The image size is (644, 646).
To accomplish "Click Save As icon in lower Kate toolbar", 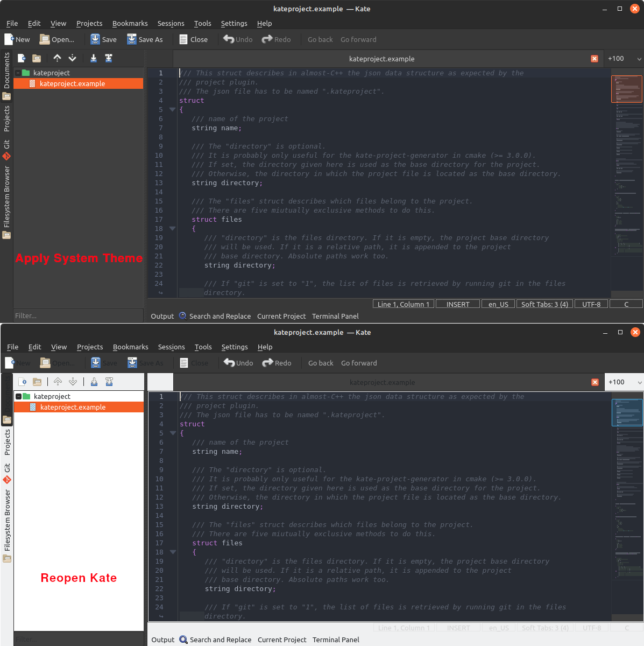I will click(132, 363).
